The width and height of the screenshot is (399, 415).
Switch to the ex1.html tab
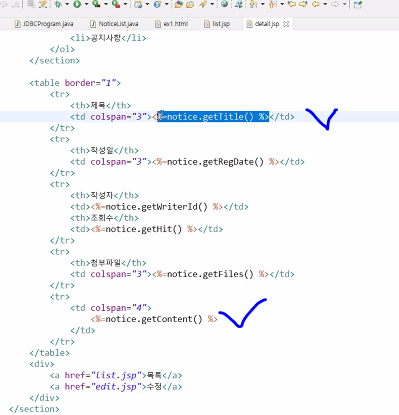pyautogui.click(x=172, y=24)
